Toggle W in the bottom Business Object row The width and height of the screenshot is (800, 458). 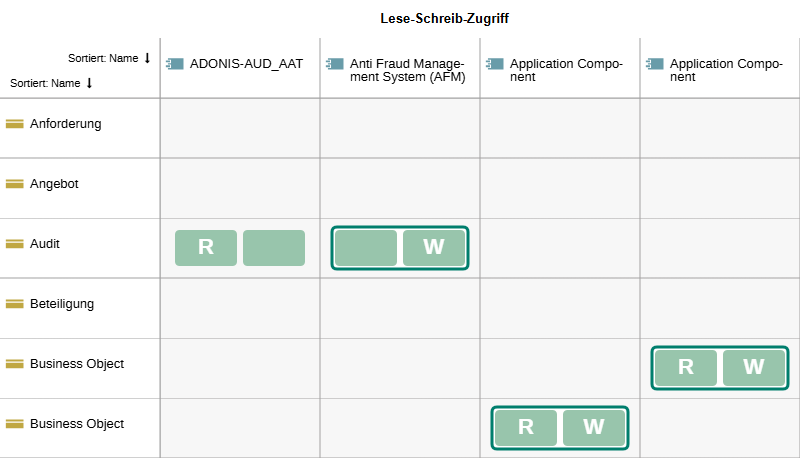[594, 428]
